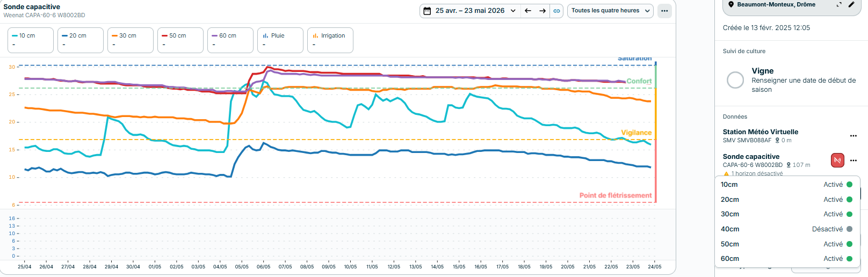The height and width of the screenshot is (277, 868).
Task: Toggle the Irrigation legend card
Action: click(330, 40)
